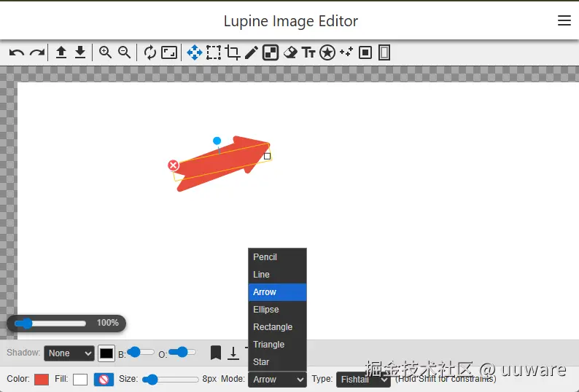Open the Type dropdown showing Fishtail
579x392 pixels.
point(363,380)
